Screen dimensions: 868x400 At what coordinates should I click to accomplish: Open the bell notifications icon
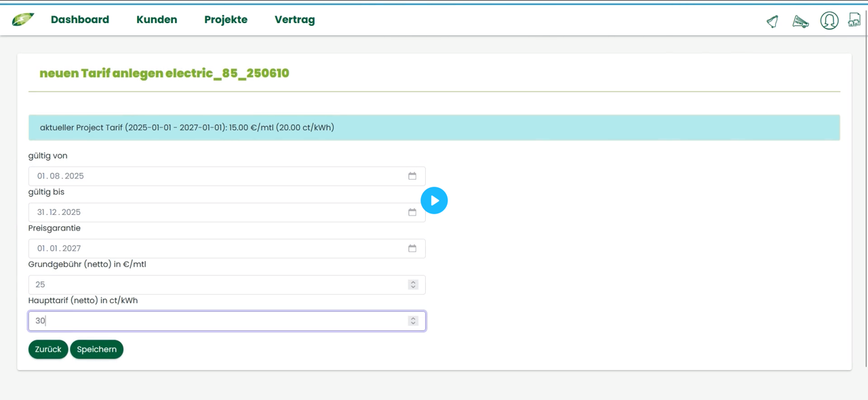(x=772, y=22)
